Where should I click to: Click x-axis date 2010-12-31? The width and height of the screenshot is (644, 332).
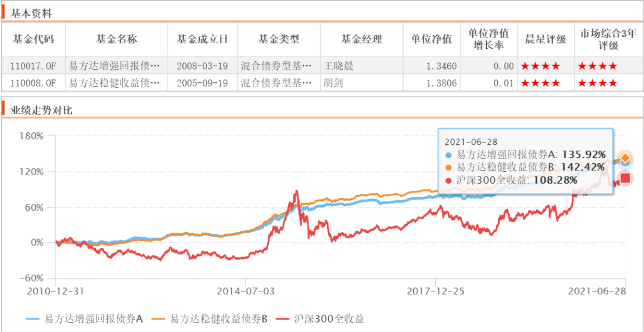point(55,291)
